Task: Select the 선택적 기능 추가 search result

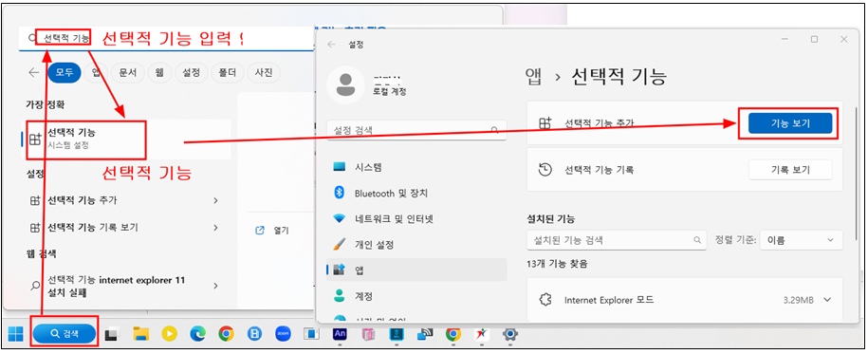Action: [82, 200]
